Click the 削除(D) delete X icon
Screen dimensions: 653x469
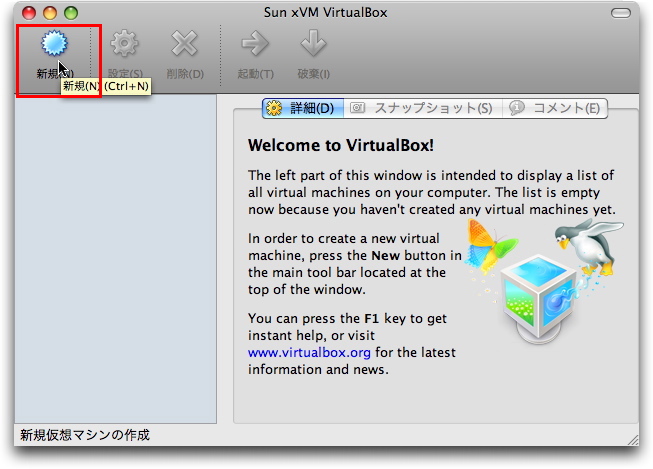click(184, 43)
